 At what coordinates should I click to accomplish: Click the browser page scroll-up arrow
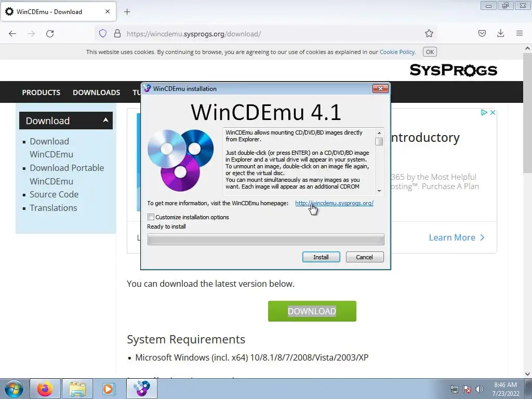click(528, 48)
